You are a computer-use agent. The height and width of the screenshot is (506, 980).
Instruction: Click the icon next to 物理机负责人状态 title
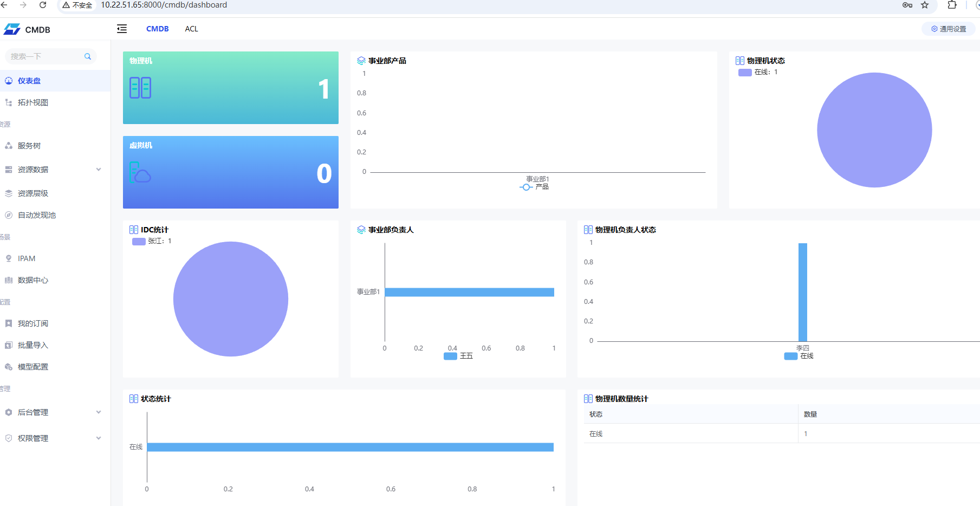[588, 230]
